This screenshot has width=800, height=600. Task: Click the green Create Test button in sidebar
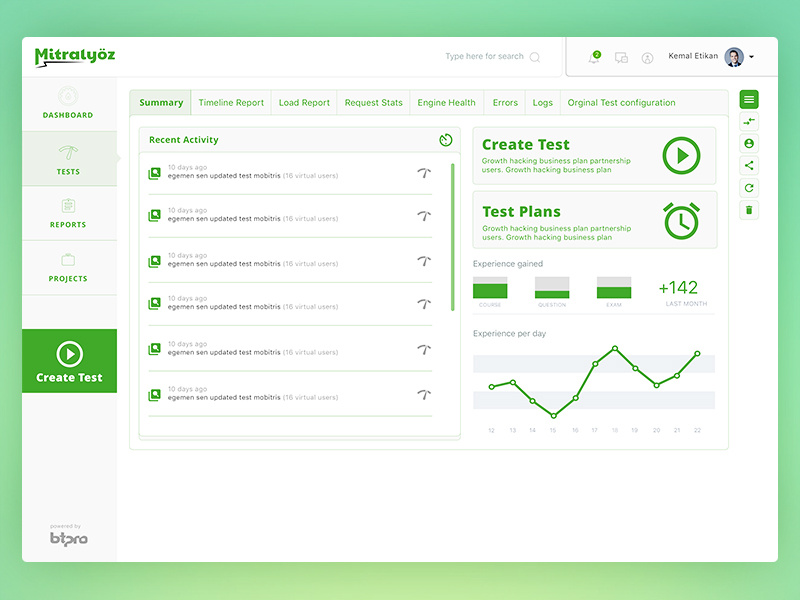pos(68,361)
